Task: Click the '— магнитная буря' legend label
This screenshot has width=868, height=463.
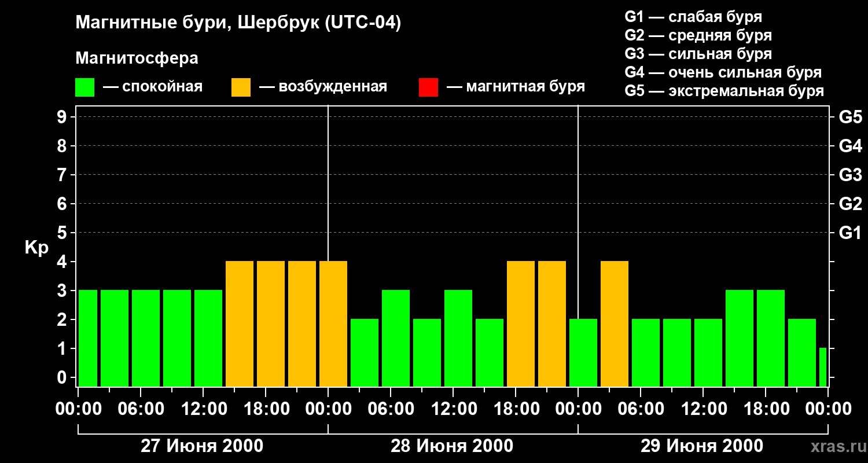Action: coord(516,87)
